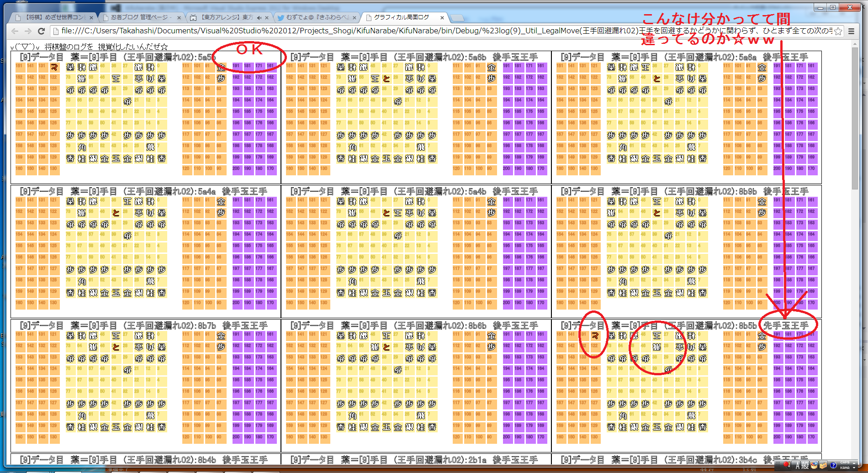Close the 【将棋】めざせ世界コン tab
This screenshot has height=473, width=868.
click(91, 18)
